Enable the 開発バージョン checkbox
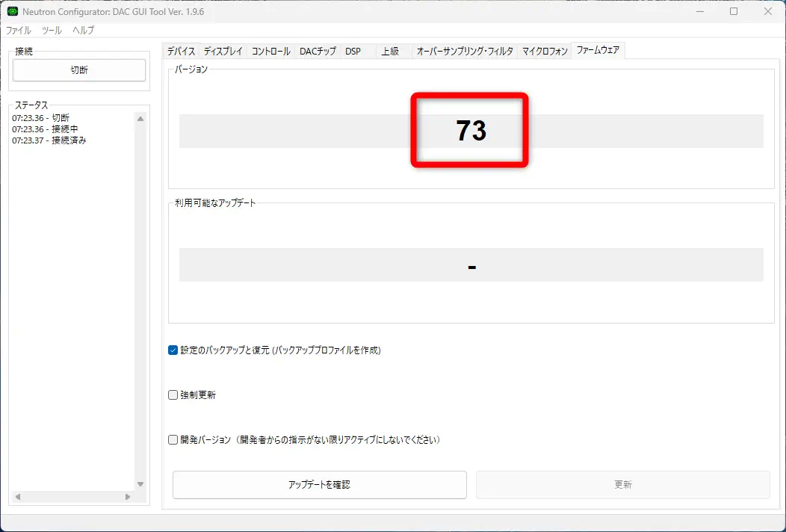The image size is (786, 532). (173, 440)
